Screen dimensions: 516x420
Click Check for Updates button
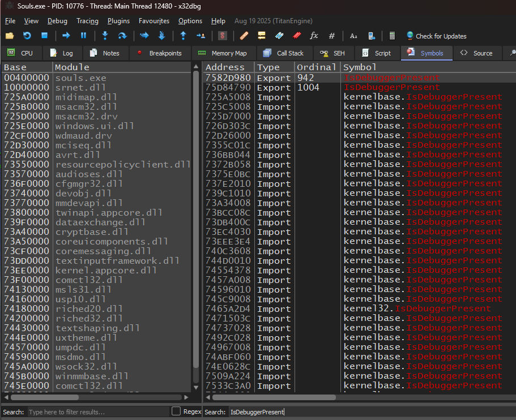[x=436, y=36]
